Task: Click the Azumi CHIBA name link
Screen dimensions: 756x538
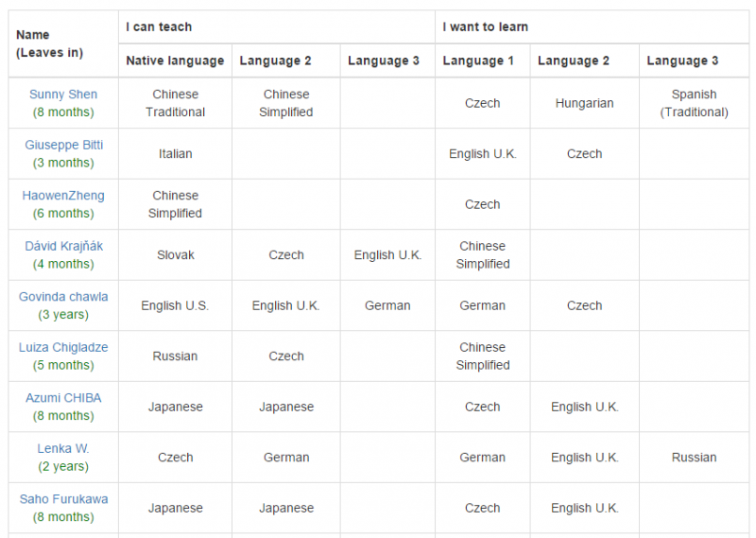Action: click(x=63, y=398)
